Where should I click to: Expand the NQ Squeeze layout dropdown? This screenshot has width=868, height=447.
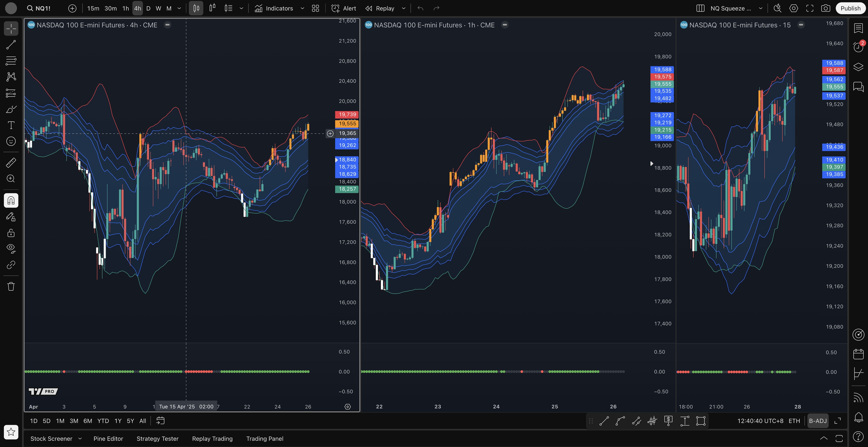(x=760, y=8)
